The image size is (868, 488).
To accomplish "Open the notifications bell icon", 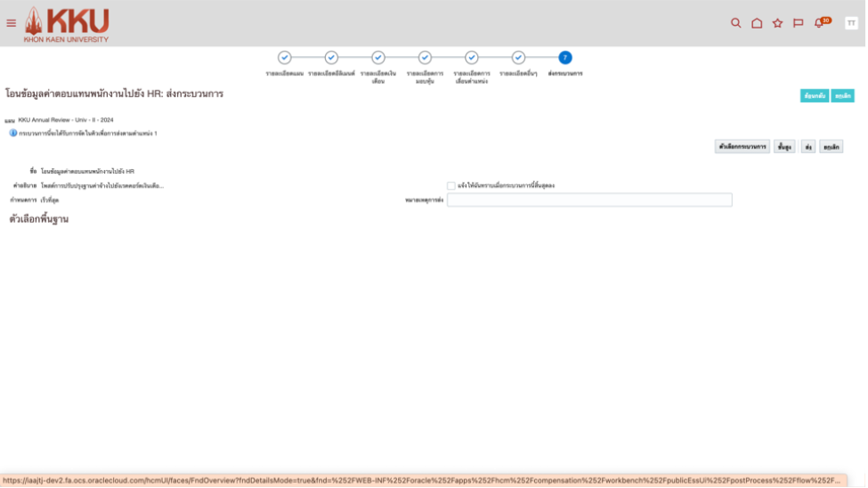I will pos(819,23).
